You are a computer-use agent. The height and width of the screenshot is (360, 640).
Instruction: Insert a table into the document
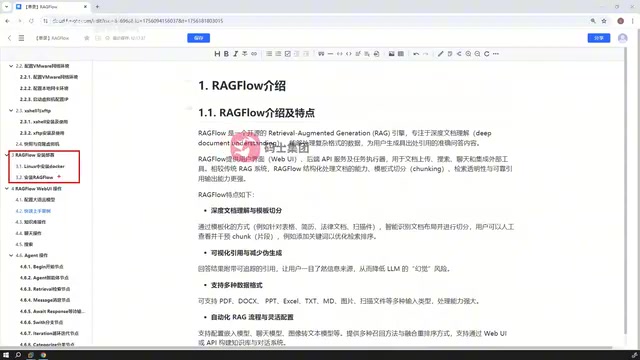click(x=401, y=54)
